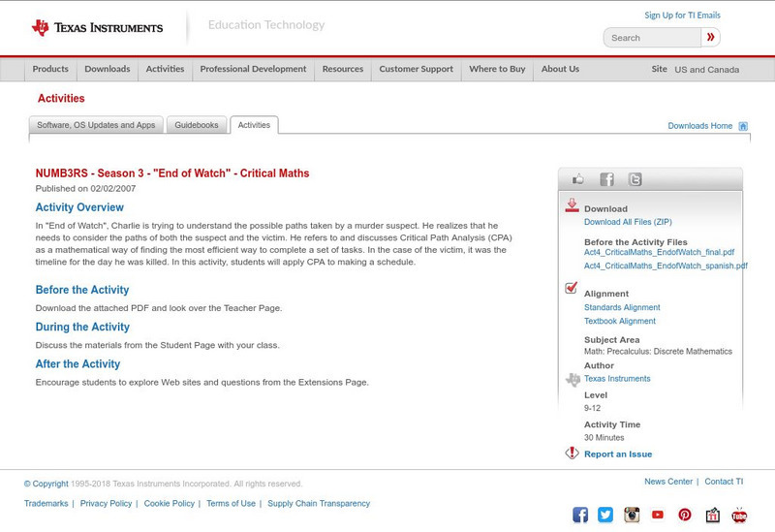Image resolution: width=775 pixels, height=532 pixels.
Task: Open the footer TI store bag icon
Action: pyautogui.click(x=712, y=515)
